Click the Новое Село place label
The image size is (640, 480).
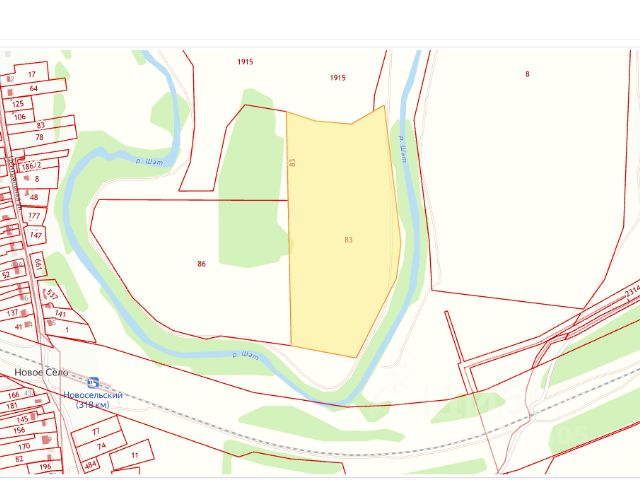(x=41, y=372)
